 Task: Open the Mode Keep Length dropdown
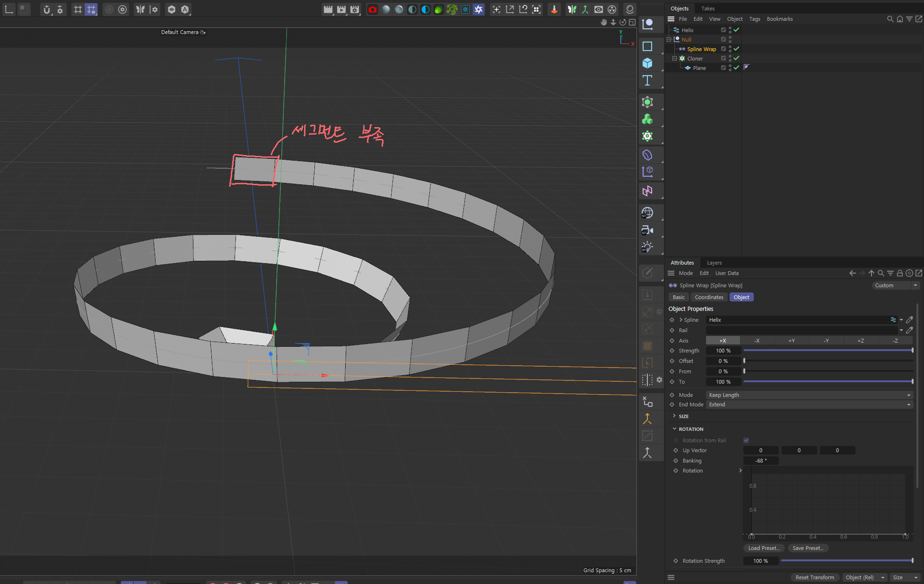[x=809, y=395]
